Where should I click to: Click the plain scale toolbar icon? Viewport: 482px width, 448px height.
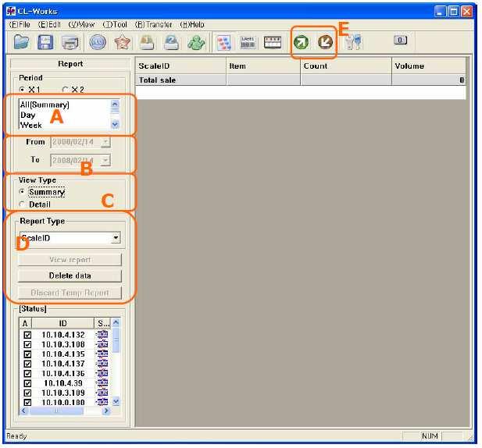pyautogui.click(x=147, y=42)
